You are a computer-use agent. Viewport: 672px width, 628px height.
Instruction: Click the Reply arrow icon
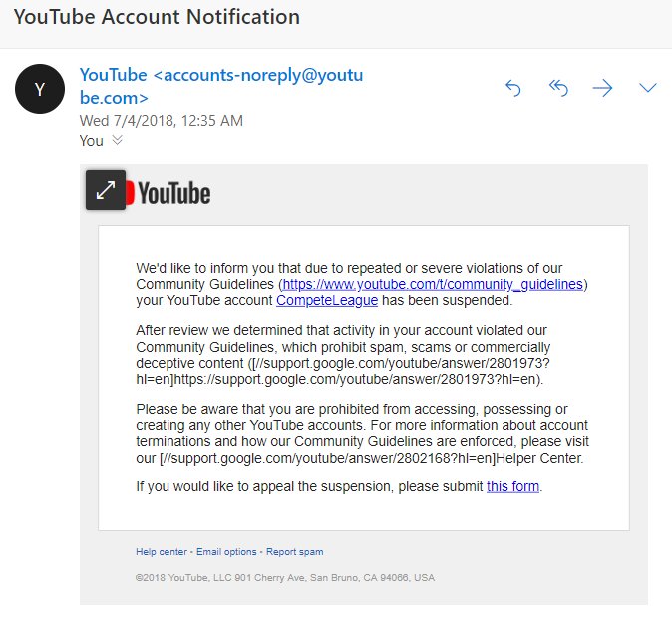click(513, 88)
